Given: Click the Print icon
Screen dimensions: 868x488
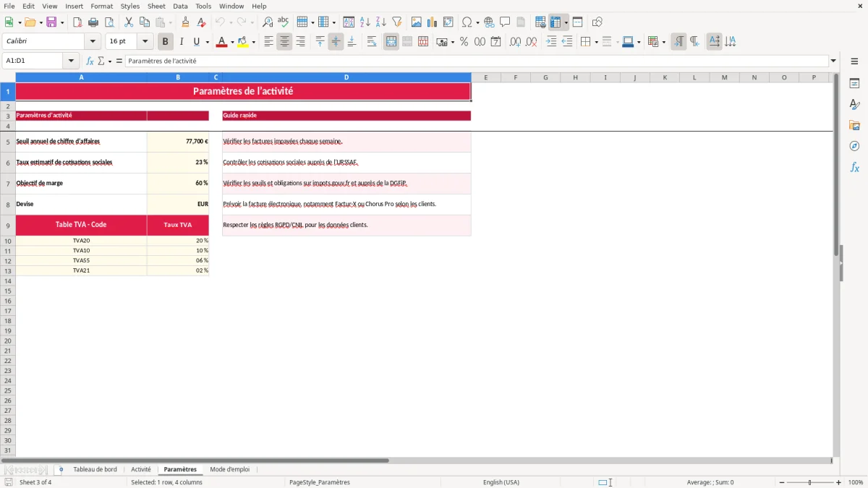Looking at the screenshot, I should click(93, 22).
